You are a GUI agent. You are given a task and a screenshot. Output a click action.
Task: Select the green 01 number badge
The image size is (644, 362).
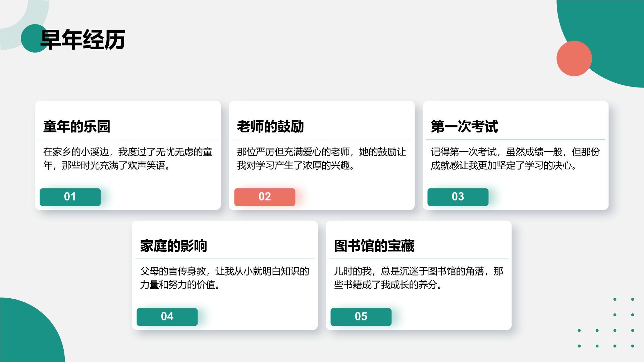70,197
